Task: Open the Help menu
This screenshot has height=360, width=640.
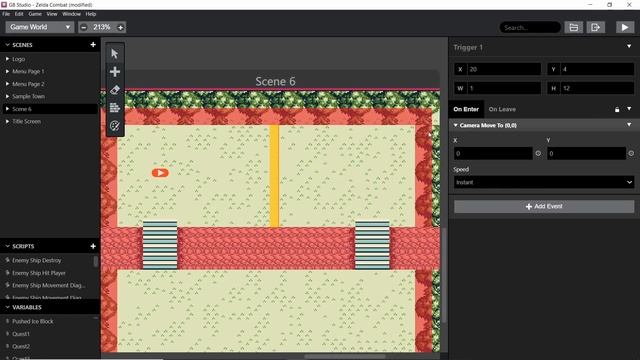Action: click(91, 14)
